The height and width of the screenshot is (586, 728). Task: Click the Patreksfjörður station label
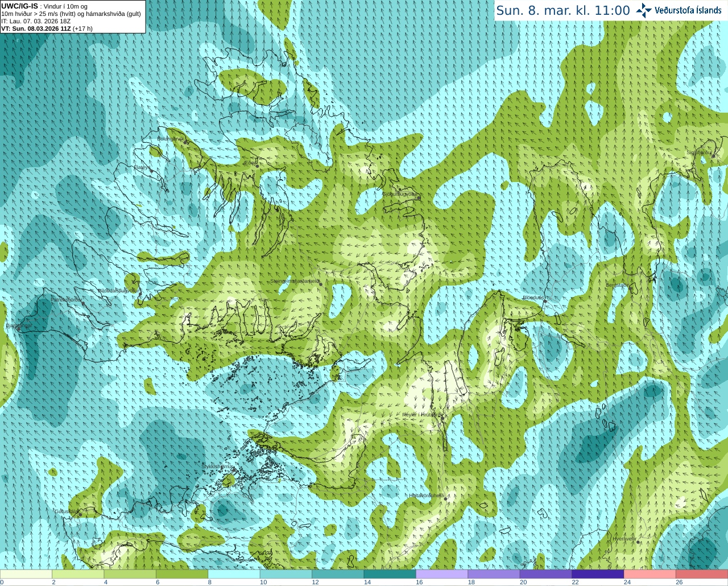coord(67,300)
